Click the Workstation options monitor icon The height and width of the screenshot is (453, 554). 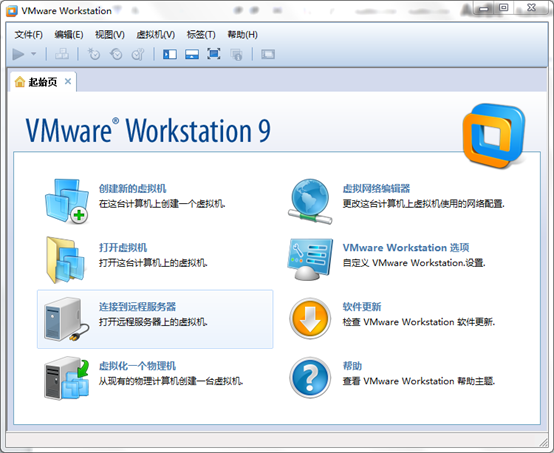point(310,260)
